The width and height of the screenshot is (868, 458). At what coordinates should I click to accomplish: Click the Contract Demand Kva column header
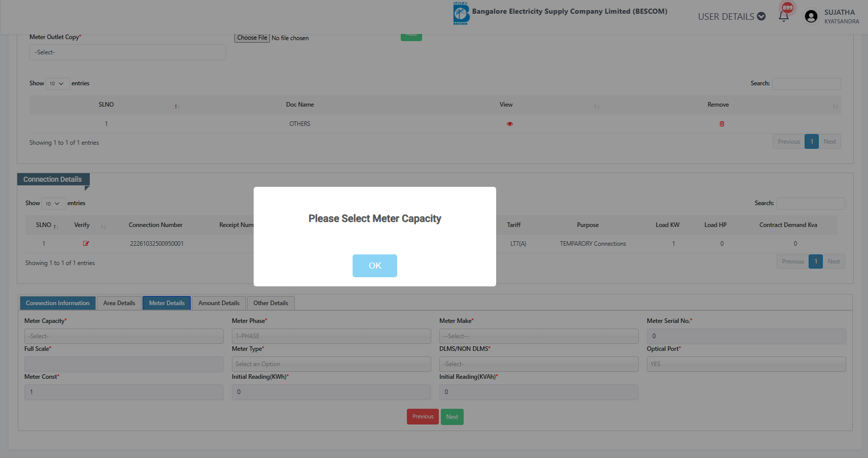(788, 225)
